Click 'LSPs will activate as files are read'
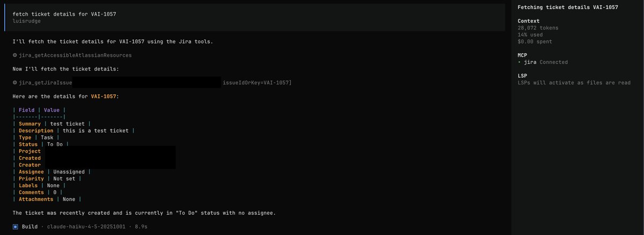This screenshot has height=235, width=644. coord(574,83)
